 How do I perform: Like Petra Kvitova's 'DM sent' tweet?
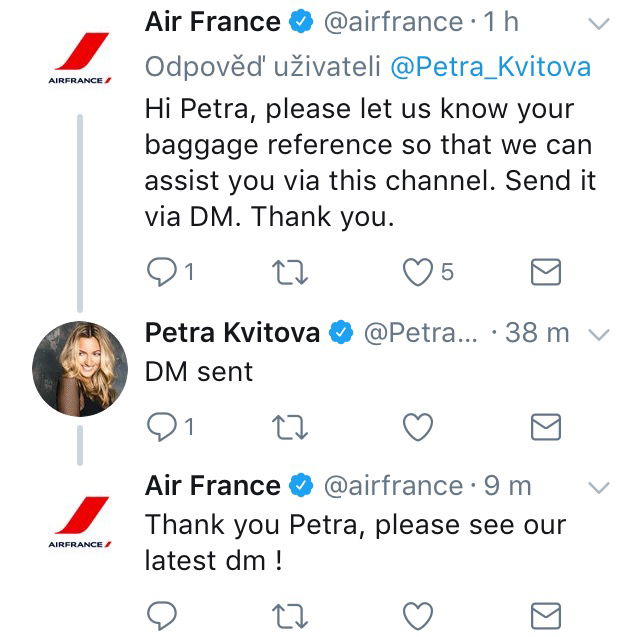click(418, 427)
